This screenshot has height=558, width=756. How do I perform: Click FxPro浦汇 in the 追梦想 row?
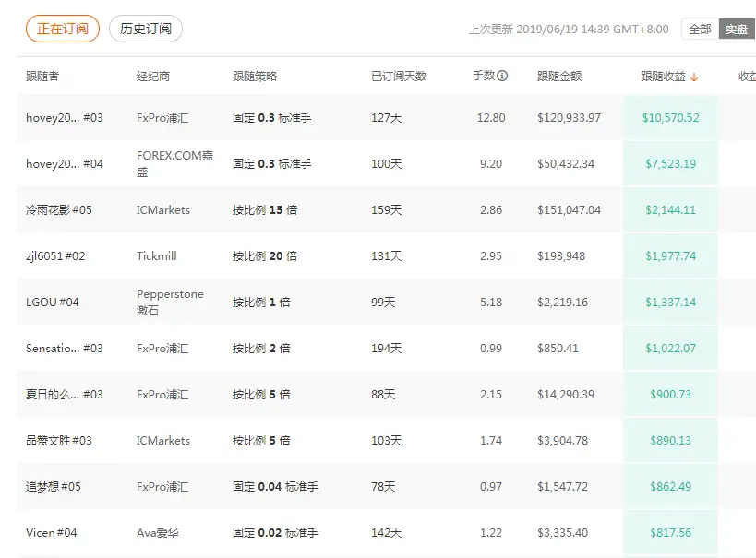click(x=162, y=487)
